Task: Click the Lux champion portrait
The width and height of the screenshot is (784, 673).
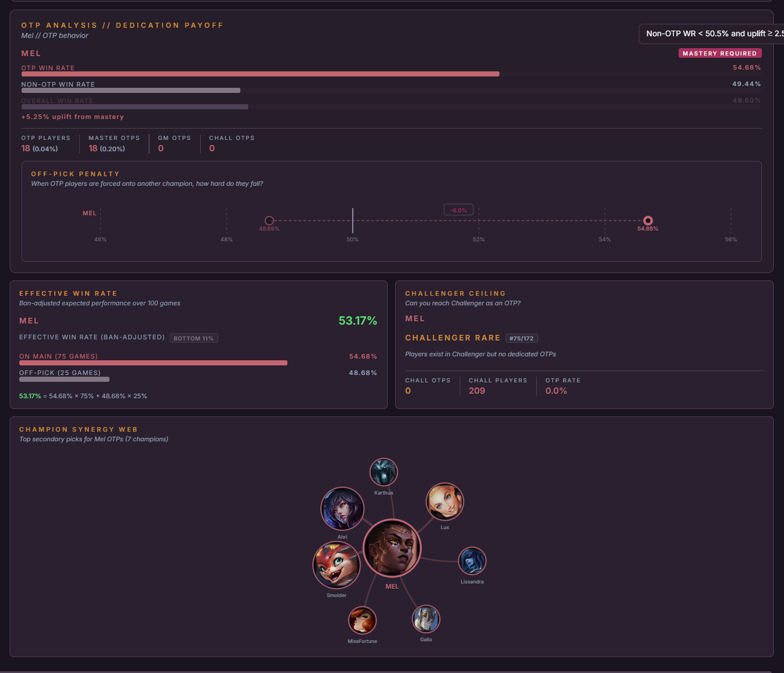Action: tap(445, 501)
